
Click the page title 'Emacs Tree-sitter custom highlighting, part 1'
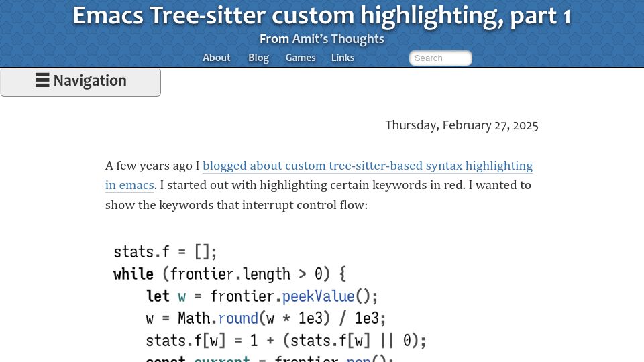pyautogui.click(x=321, y=16)
